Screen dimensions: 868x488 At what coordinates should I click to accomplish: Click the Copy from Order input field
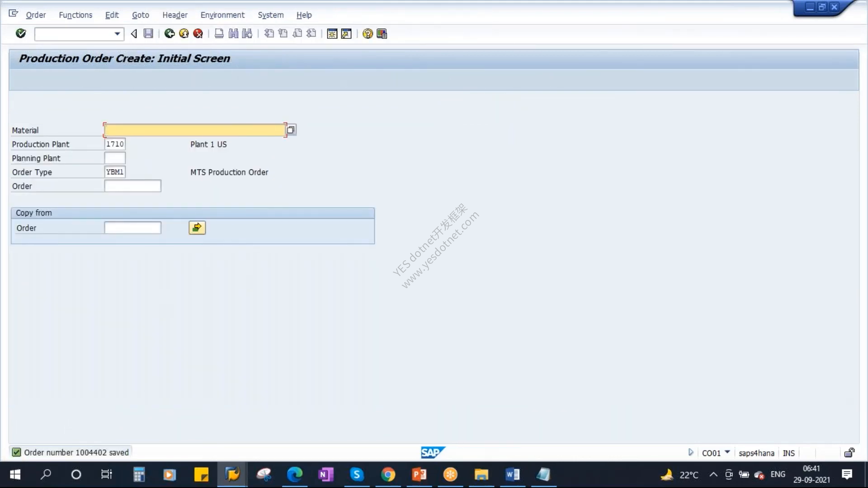pyautogui.click(x=132, y=228)
